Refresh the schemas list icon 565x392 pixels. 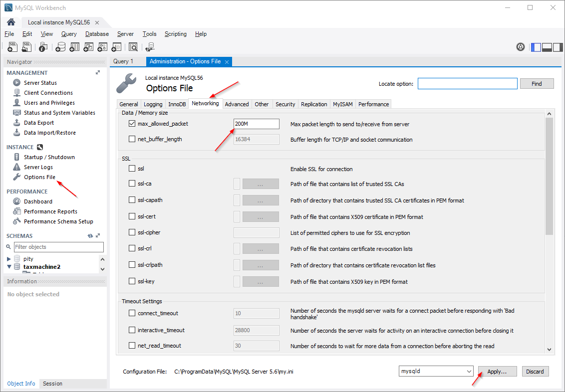(90, 236)
